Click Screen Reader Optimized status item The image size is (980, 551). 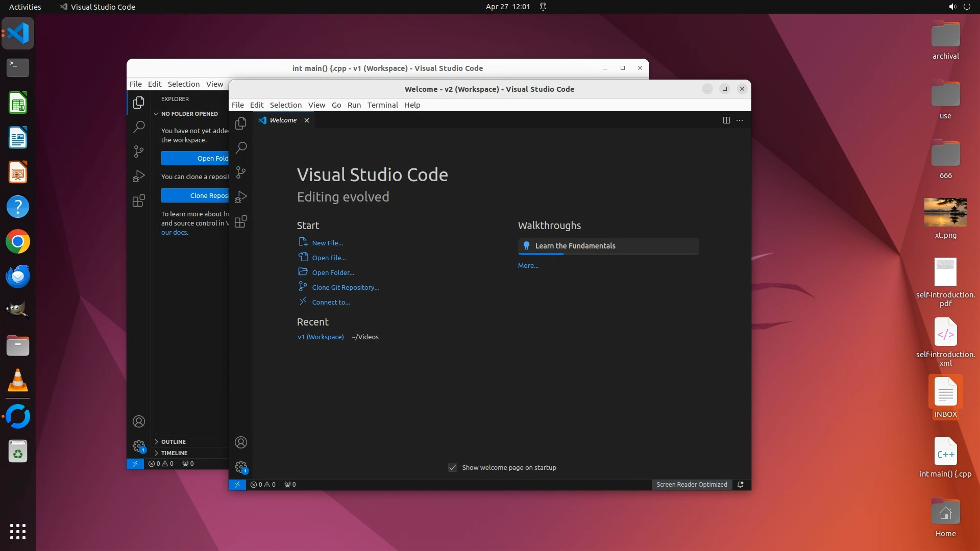click(x=692, y=485)
